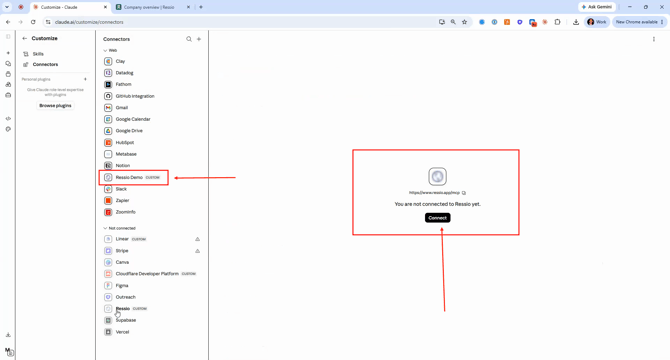
Task: Click the Gmail connector icon
Action: point(108,108)
